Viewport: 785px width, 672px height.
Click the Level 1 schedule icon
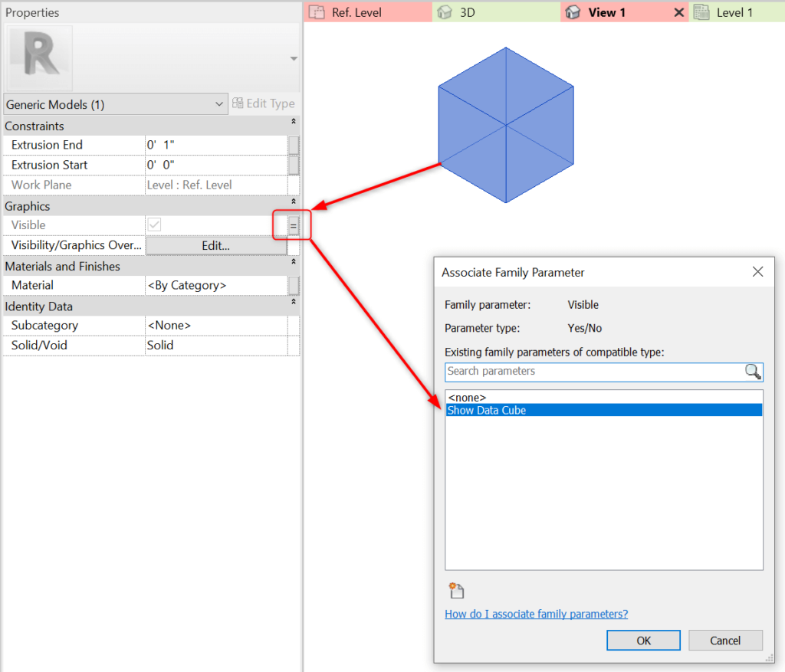[701, 12]
